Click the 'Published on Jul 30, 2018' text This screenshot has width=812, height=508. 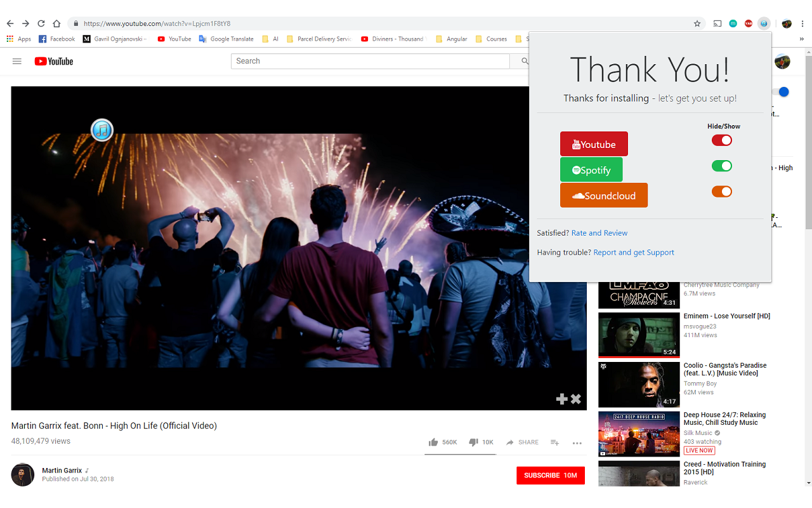78,479
